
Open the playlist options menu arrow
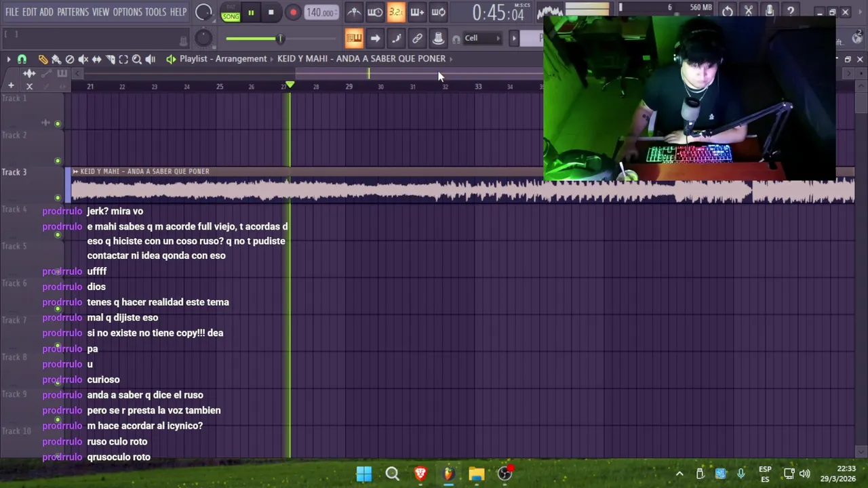(8, 60)
